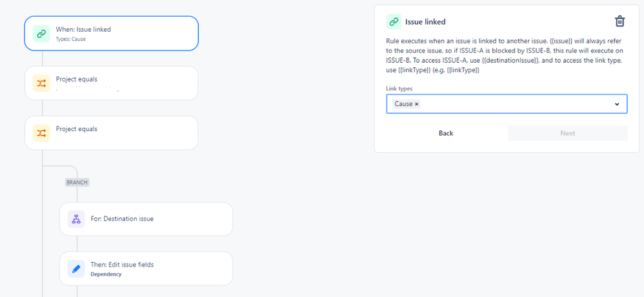
Task: Remove the Cause link type tag
Action: coord(416,104)
